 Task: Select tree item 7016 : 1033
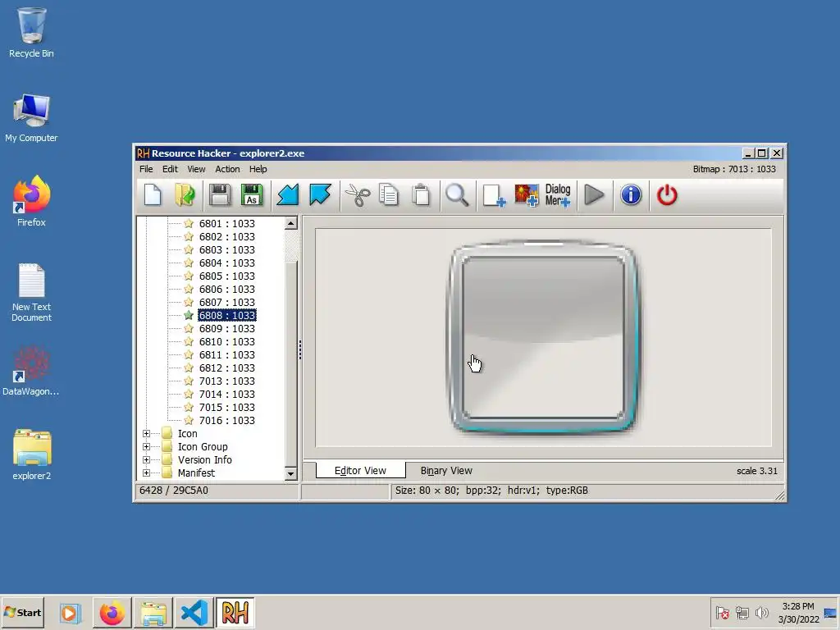(226, 421)
